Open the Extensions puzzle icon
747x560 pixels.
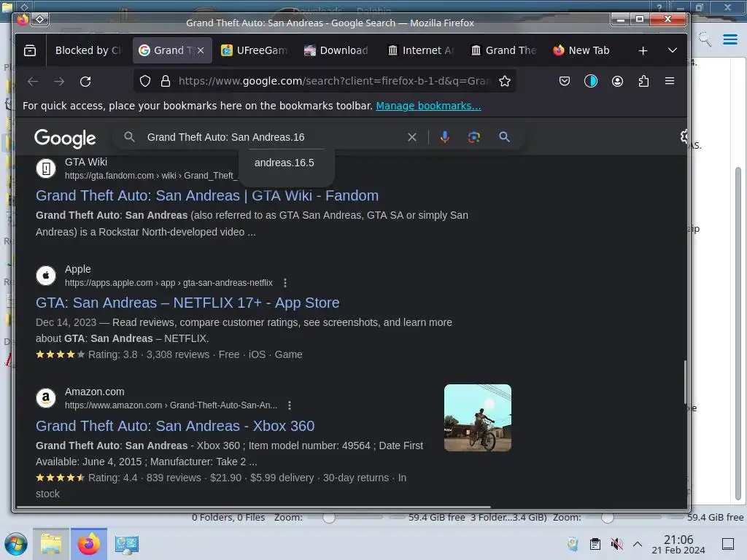click(643, 82)
